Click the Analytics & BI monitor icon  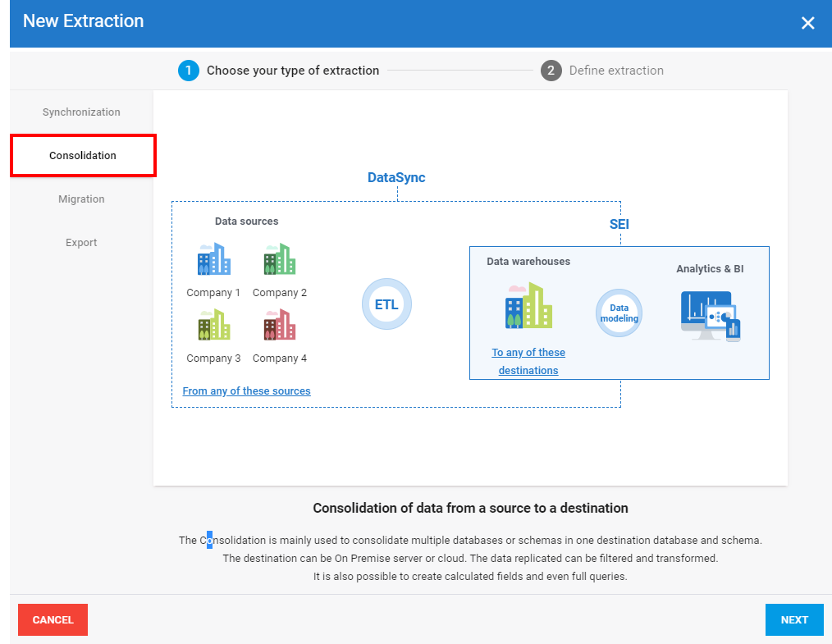[711, 316]
